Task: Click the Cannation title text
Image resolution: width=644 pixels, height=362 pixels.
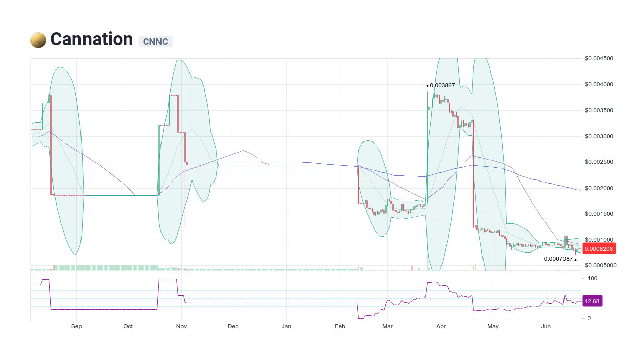Action: [91, 39]
